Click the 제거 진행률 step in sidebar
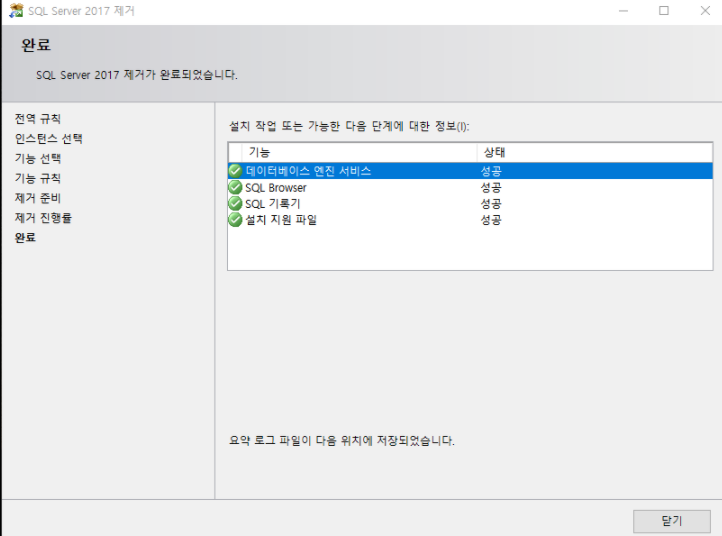 click(x=43, y=218)
